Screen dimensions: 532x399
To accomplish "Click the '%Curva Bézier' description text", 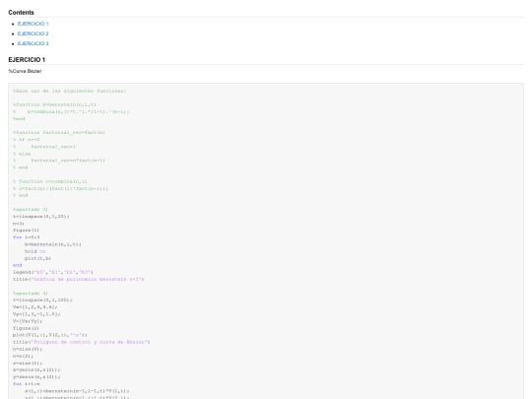I will [x=25, y=71].
